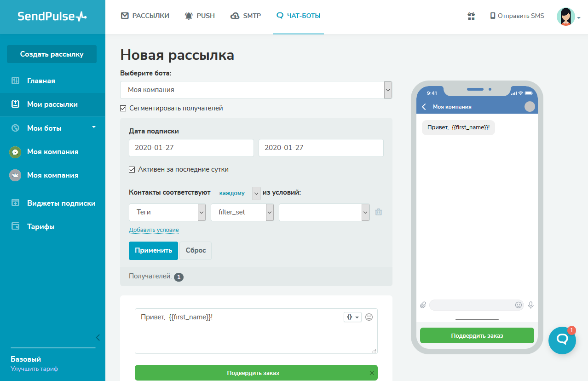Toggle Активен за последние сутки checkbox
Image resolution: width=588 pixels, height=381 pixels.
(132, 170)
